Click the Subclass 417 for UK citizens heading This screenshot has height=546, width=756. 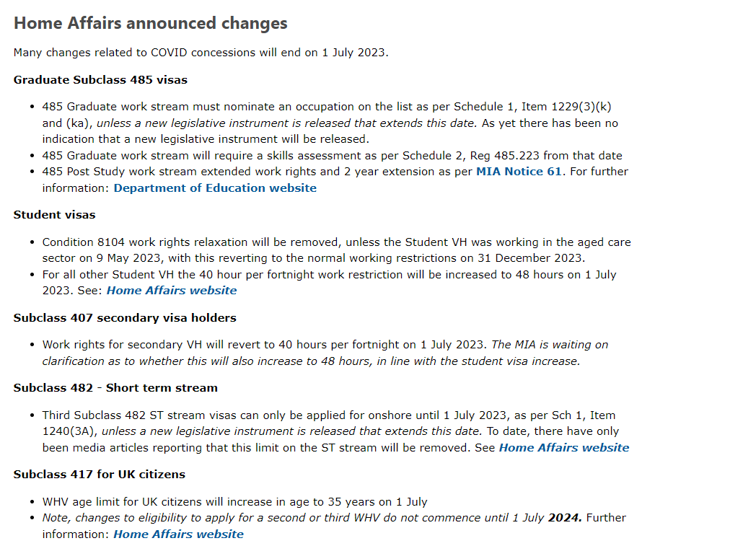(100, 475)
